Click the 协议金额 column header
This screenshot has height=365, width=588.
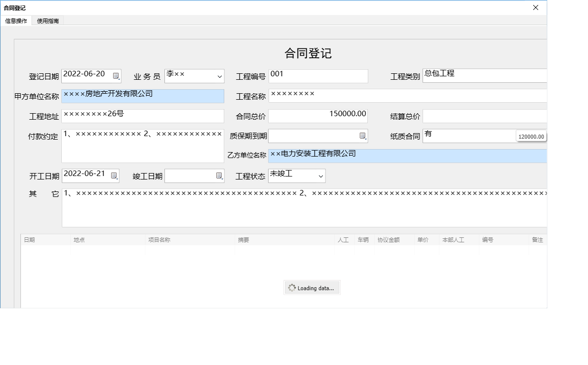click(393, 239)
